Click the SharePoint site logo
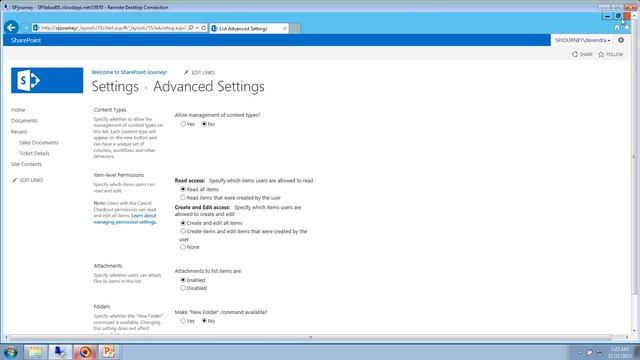This screenshot has width=640, height=360. tap(47, 80)
